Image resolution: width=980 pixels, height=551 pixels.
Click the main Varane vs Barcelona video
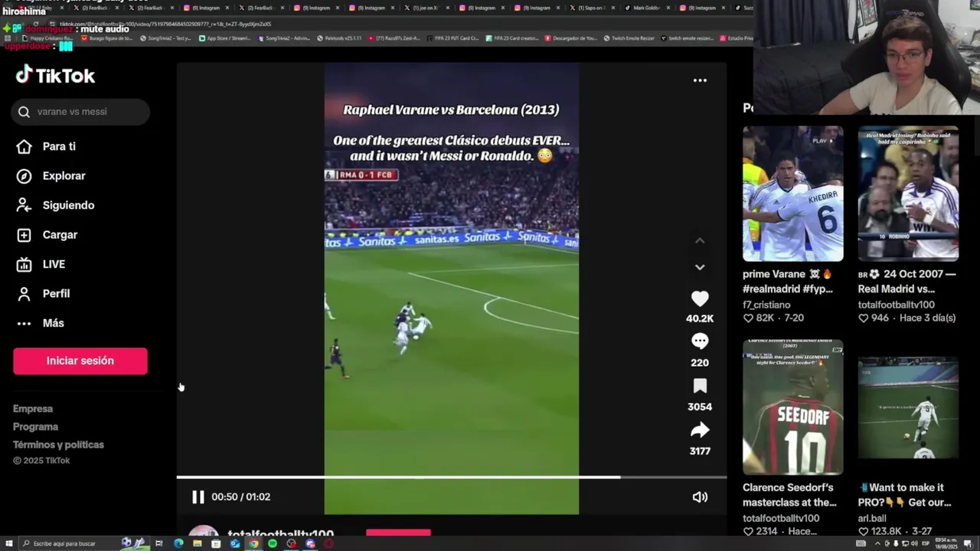click(452, 289)
